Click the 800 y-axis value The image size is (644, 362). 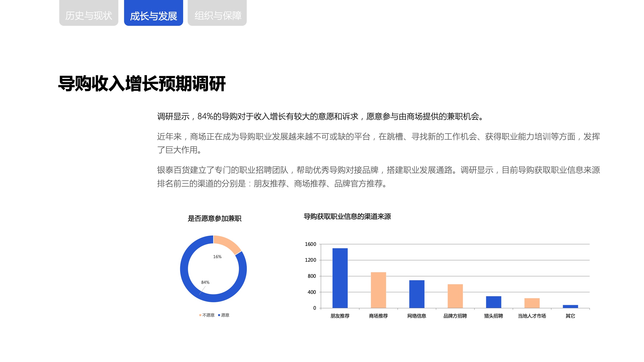pos(312,276)
